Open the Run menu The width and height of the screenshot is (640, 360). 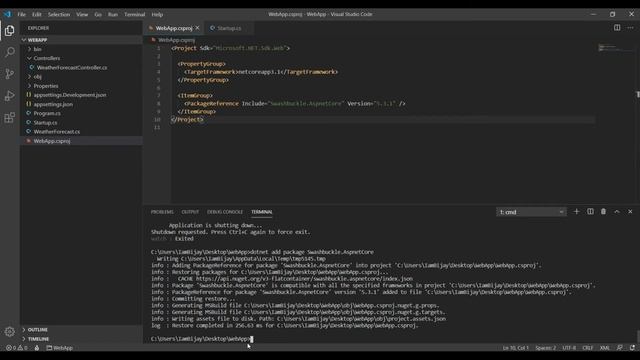coord(113,14)
